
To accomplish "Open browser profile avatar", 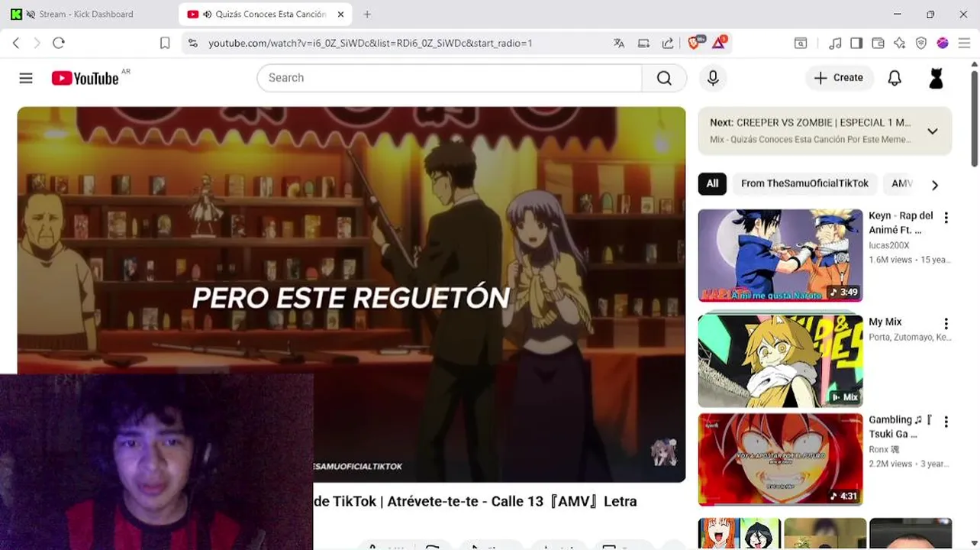I will click(943, 44).
